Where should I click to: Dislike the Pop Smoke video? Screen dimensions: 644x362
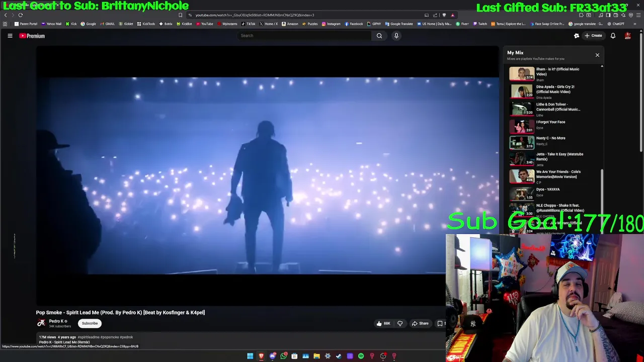tap(400, 323)
